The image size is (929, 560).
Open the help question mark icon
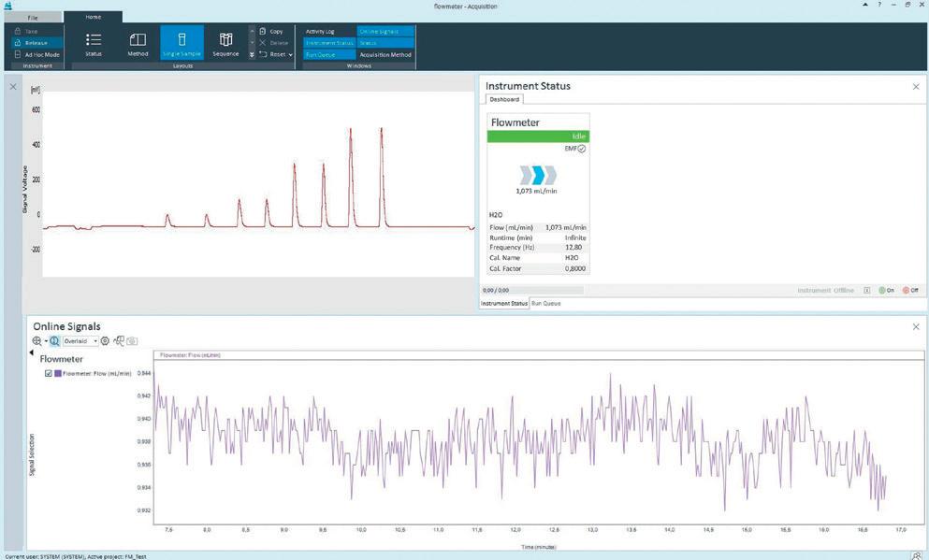coord(879,5)
